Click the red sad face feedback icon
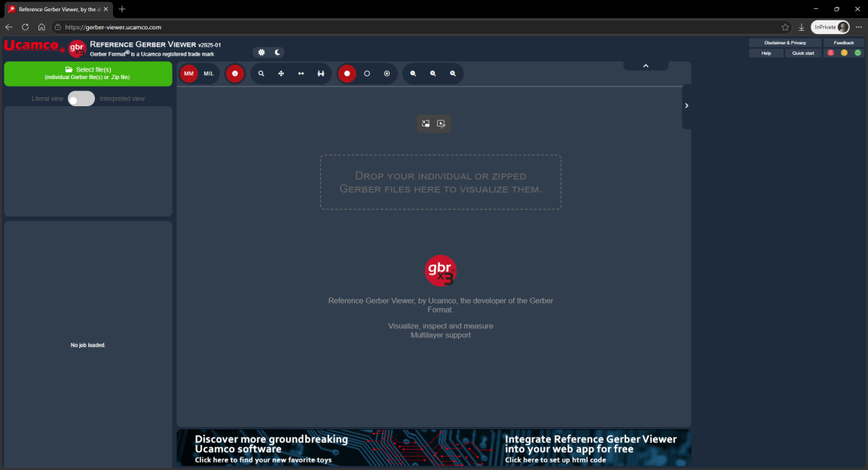 click(x=830, y=53)
